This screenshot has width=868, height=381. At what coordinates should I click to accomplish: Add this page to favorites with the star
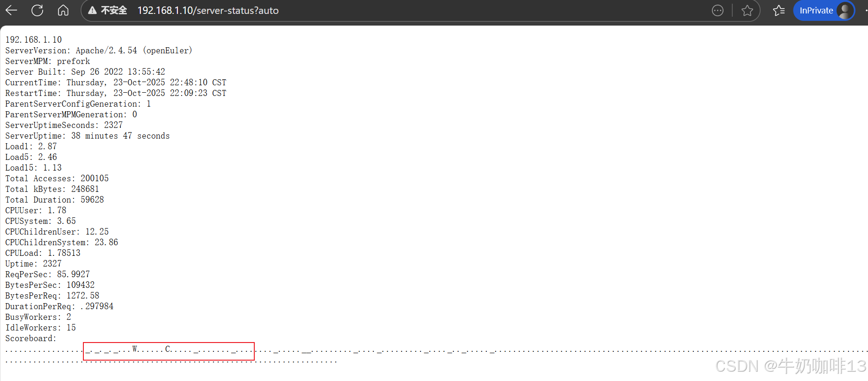click(x=747, y=11)
